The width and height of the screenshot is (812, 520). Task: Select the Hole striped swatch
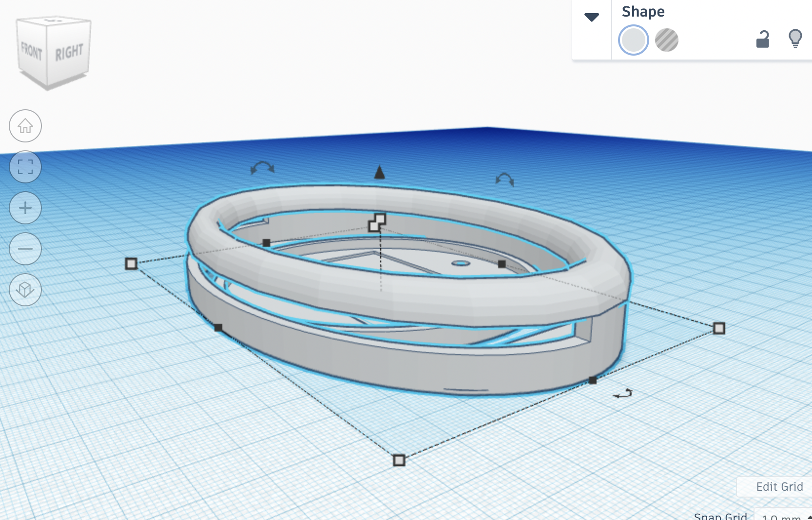[x=667, y=40]
